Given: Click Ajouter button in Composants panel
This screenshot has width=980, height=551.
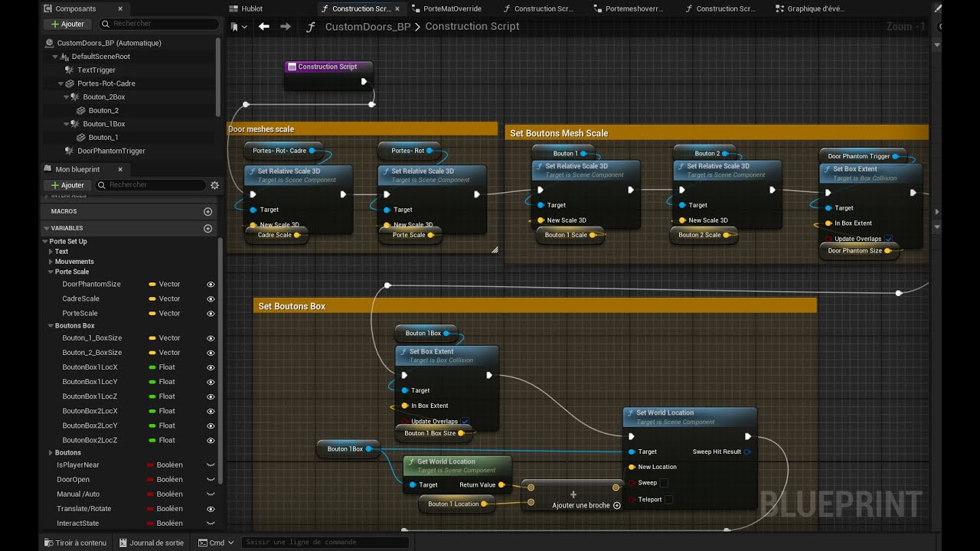Looking at the screenshot, I should 67,24.
